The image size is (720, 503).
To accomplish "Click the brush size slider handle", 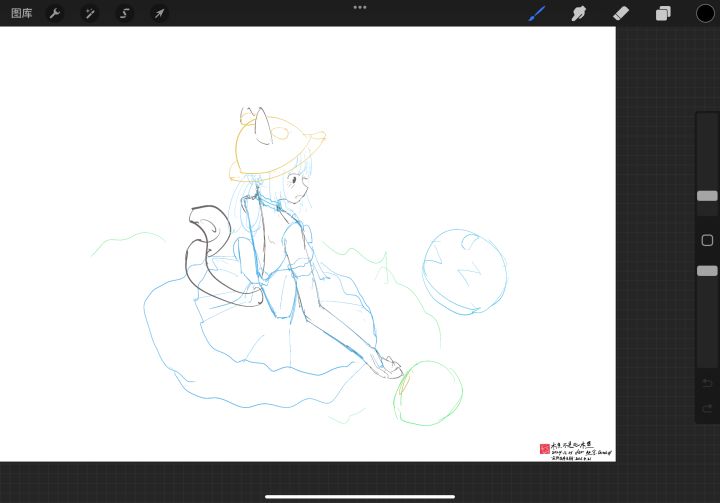I will click(707, 196).
